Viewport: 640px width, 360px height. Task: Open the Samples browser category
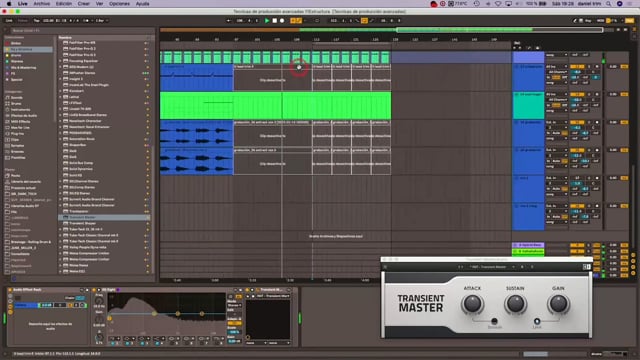tap(18, 145)
